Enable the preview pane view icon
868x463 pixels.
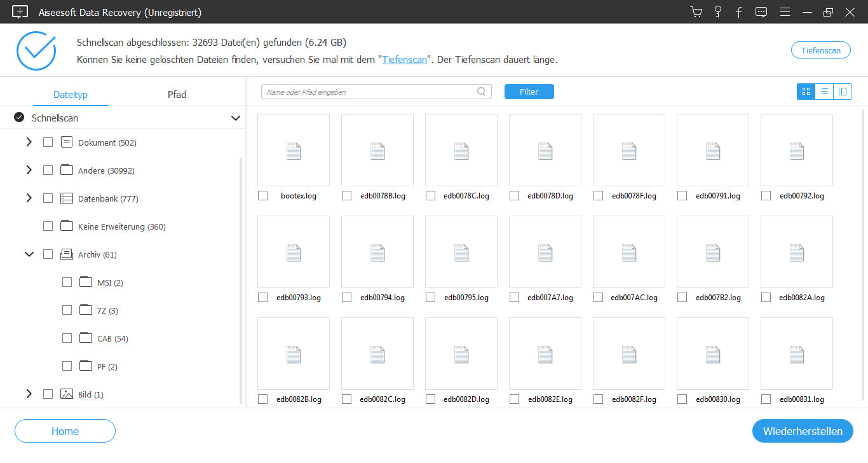tap(843, 91)
